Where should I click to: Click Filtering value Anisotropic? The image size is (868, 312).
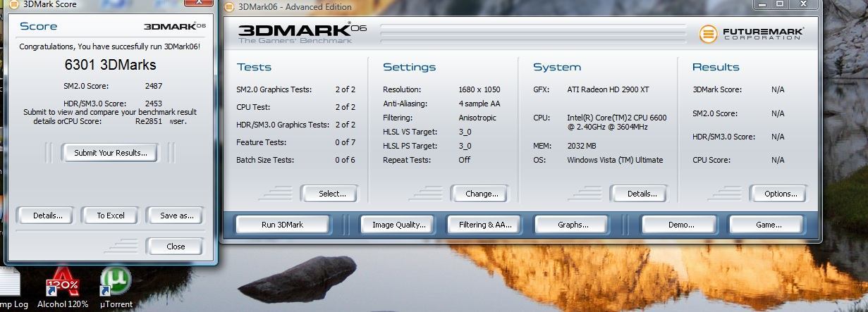tap(477, 118)
